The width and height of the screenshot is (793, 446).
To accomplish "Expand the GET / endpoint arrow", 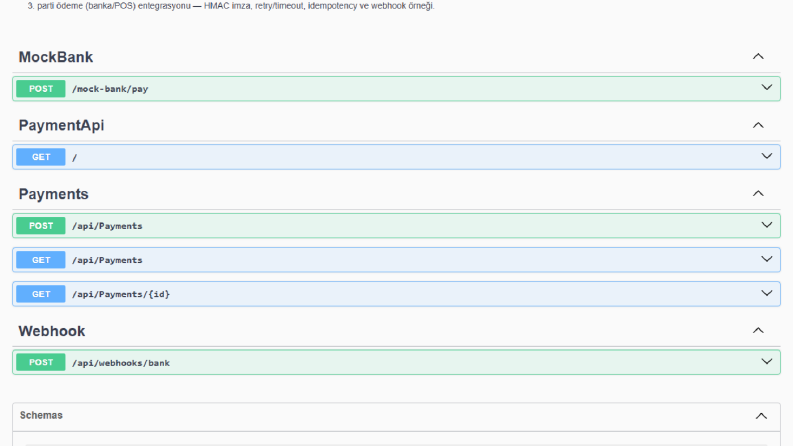I will coord(767,156).
